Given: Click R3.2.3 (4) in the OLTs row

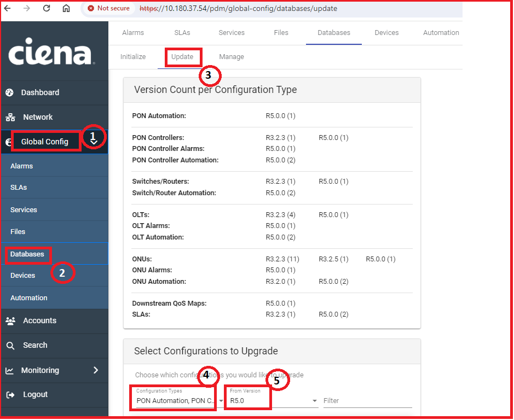Looking at the screenshot, I should pos(281,215).
